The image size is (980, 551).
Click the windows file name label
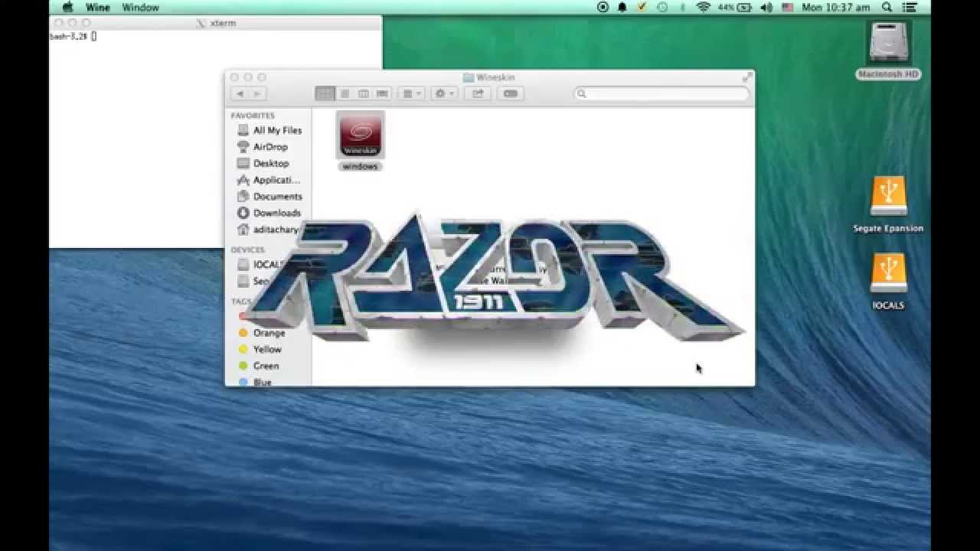coord(360,166)
